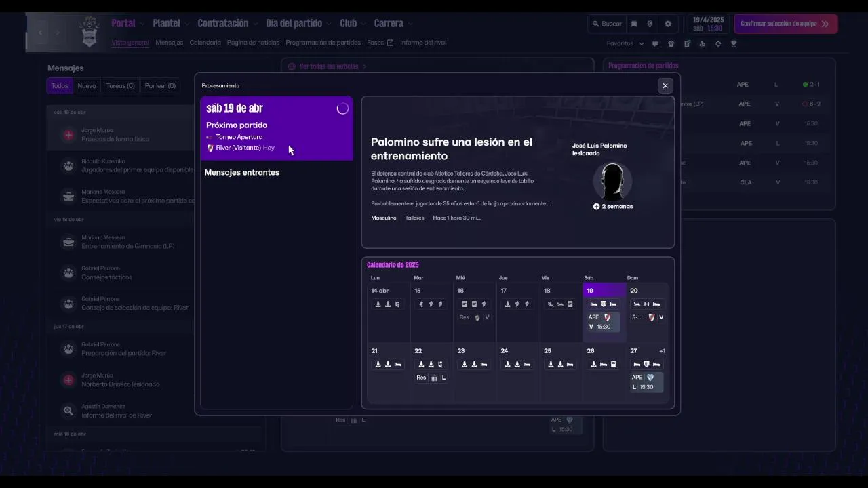This screenshot has width=868, height=488.
Task: Open the APE V 15:30 fixture on day 19
Action: pyautogui.click(x=604, y=322)
